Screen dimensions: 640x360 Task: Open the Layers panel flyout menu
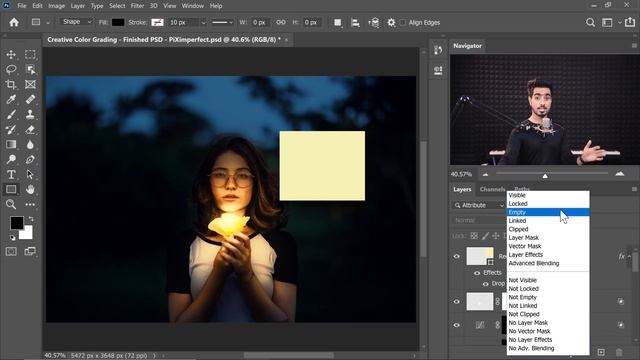634,189
